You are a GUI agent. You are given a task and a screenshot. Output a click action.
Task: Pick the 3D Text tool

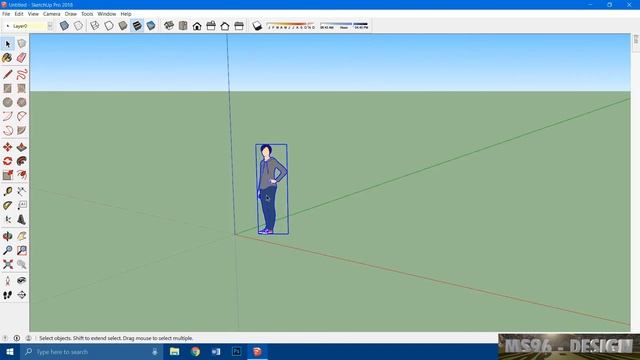(x=22, y=220)
